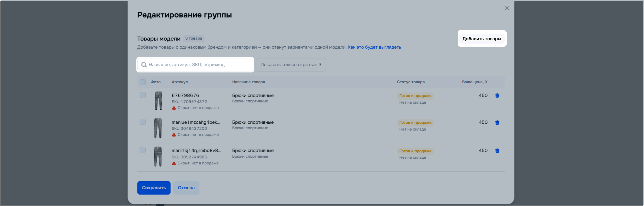Viewport: 644px width, 206px height.
Task: Click the 'Сохранить' button
Action: [x=153, y=188]
